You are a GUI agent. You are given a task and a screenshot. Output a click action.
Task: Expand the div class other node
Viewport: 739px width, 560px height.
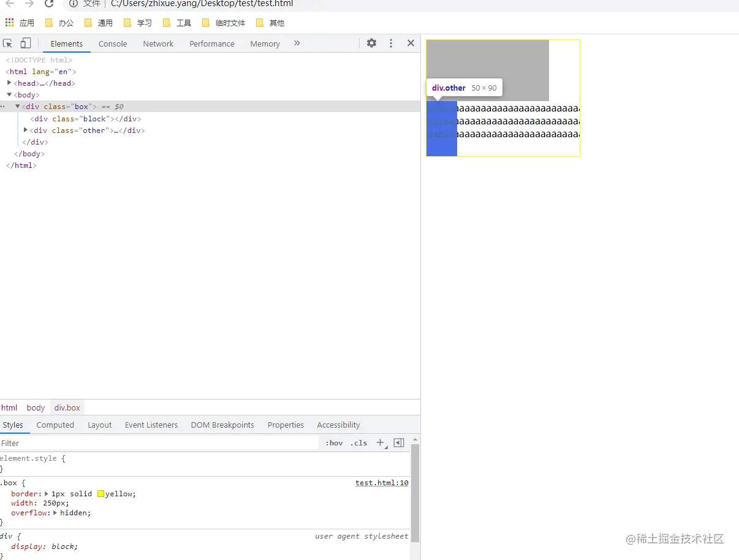[x=26, y=130]
